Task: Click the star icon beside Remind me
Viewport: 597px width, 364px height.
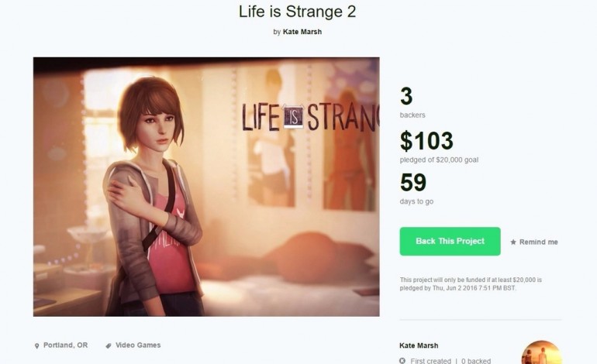Action: tap(513, 242)
